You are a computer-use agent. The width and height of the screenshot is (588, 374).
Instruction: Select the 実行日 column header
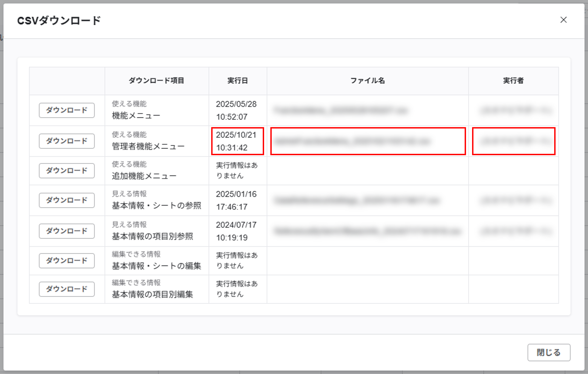[x=237, y=81]
